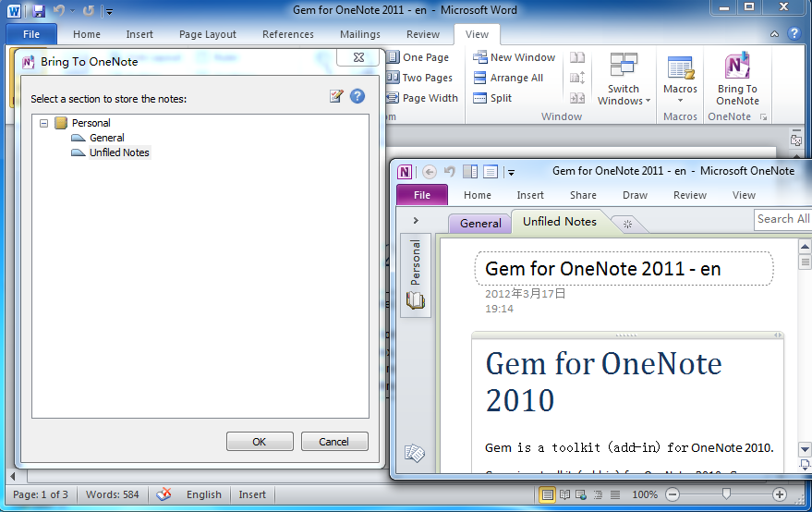Click Arrange All in Word's Window group

point(508,78)
